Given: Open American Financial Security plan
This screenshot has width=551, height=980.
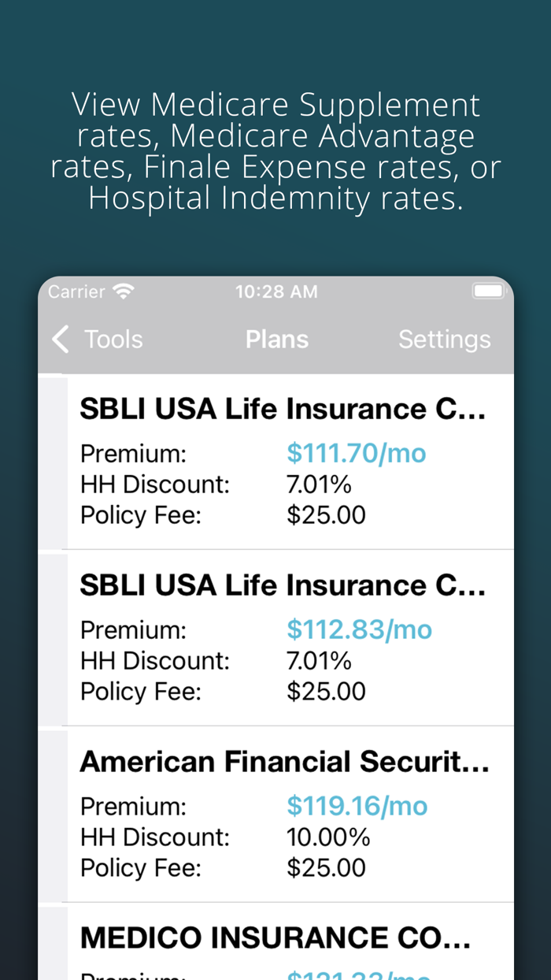Looking at the screenshot, I should click(284, 763).
